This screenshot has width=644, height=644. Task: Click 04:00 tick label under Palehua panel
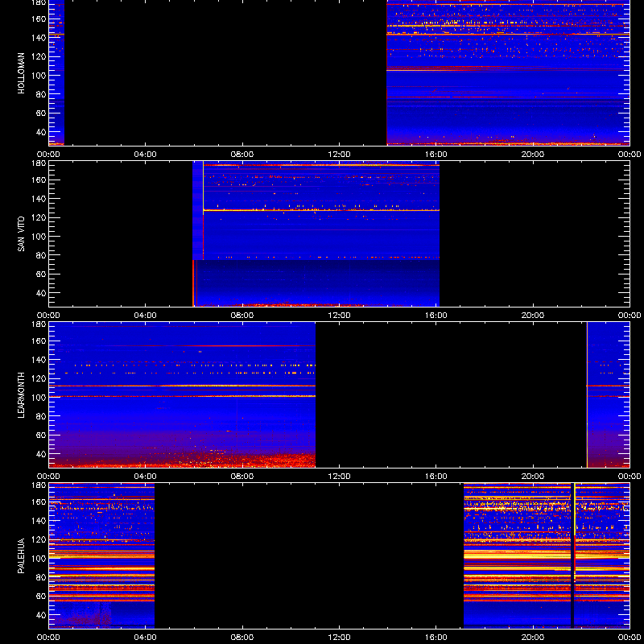146,638
